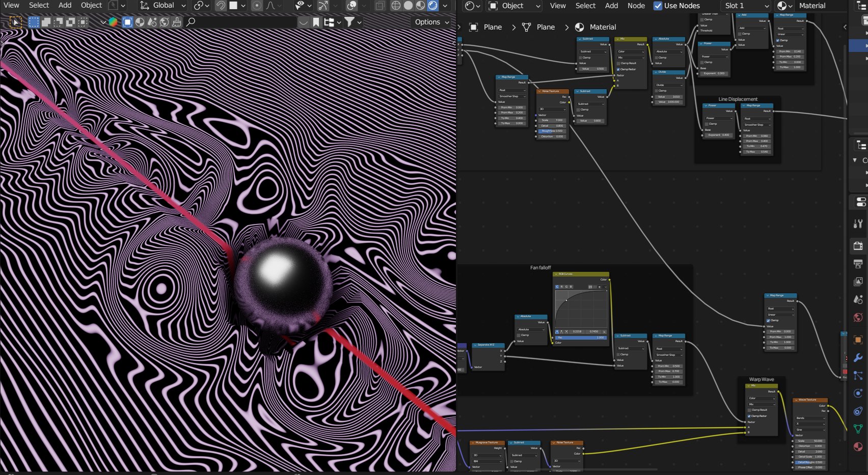Choose the extend selection mode icon
This screenshot has width=868, height=475.
tap(46, 22)
